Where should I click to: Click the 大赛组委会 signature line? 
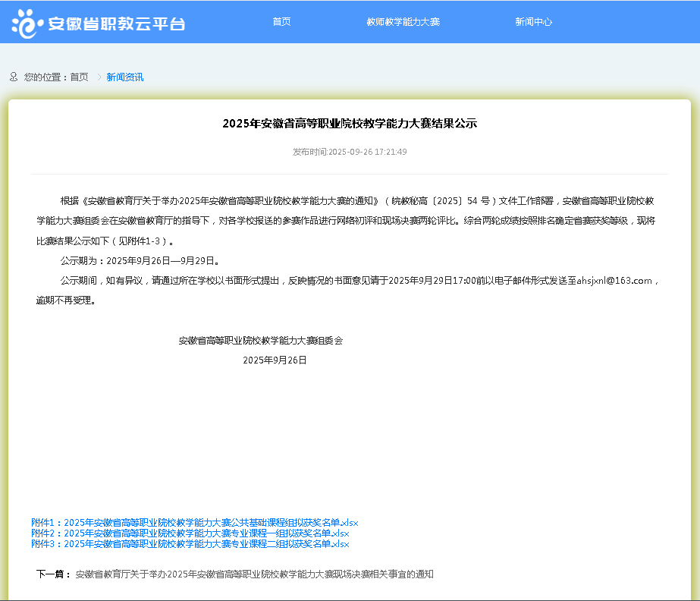pos(260,341)
